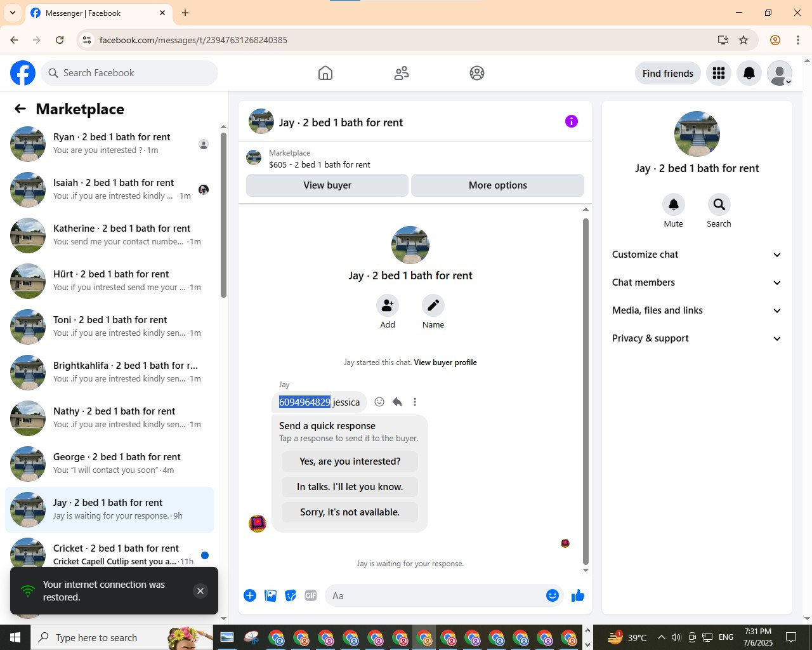Reply to Jay's message

[x=397, y=402]
